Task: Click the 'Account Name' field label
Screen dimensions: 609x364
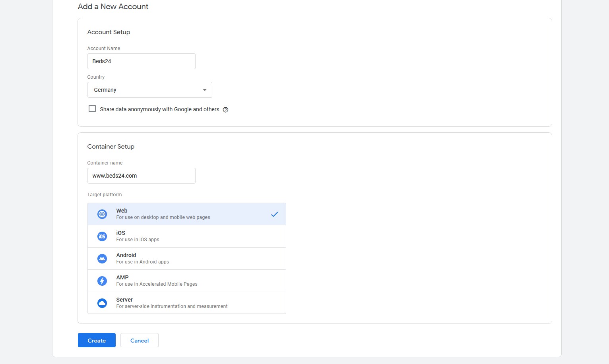Action: [x=104, y=48]
